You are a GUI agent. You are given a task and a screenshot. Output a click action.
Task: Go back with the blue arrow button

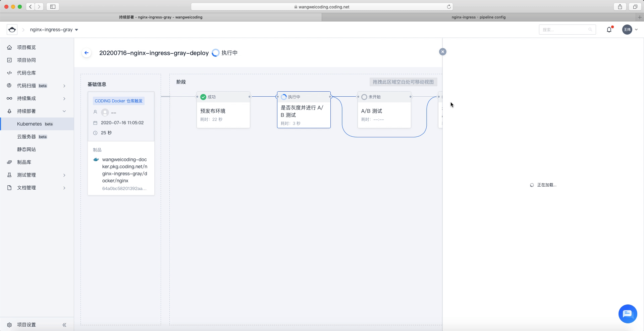pos(87,53)
